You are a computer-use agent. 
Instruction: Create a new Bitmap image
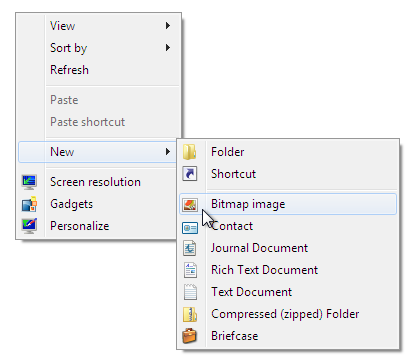click(x=288, y=204)
